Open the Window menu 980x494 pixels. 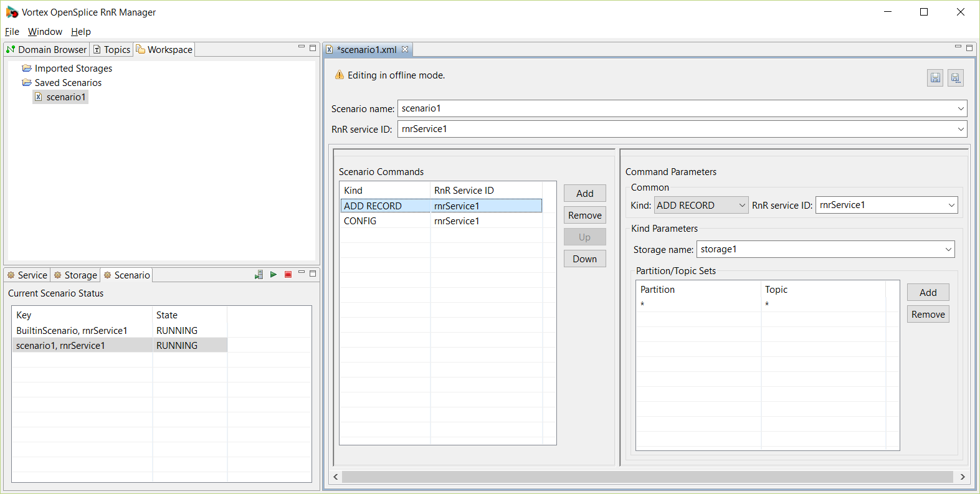pos(45,31)
